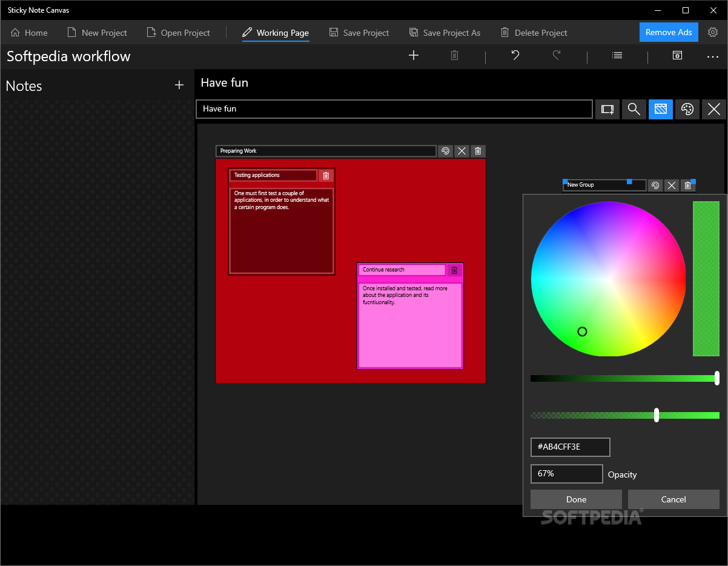Image resolution: width=728 pixels, height=566 pixels.
Task: Open color palette for New Group
Action: (x=655, y=185)
